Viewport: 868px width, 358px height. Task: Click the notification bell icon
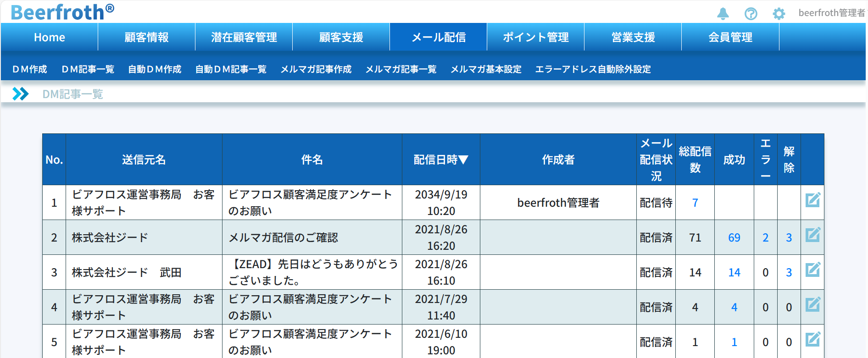723,14
